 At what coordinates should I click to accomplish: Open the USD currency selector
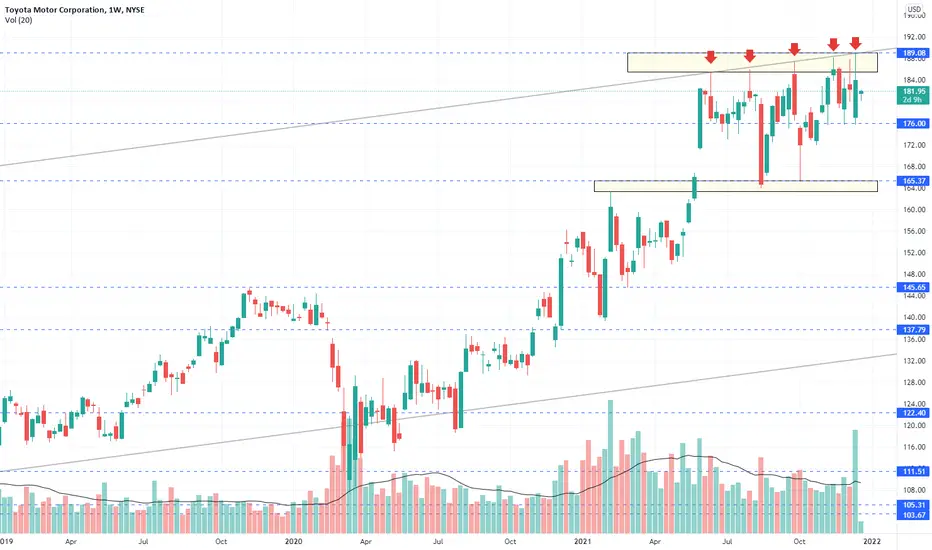click(914, 10)
